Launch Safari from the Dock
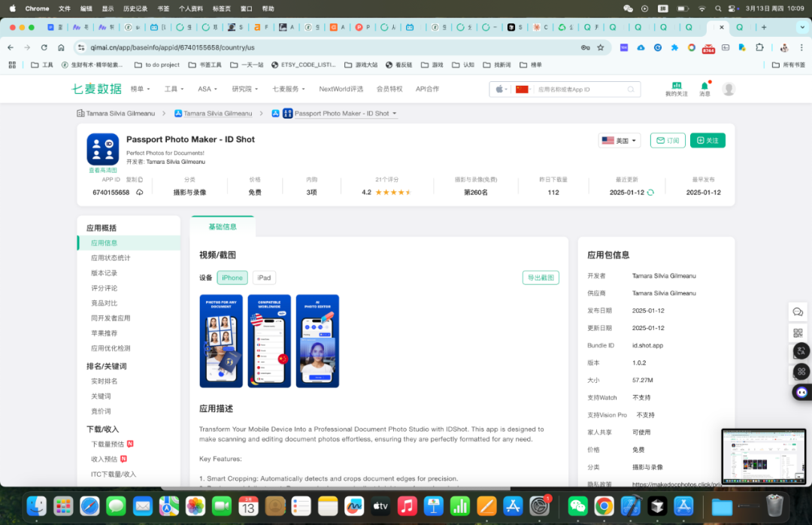This screenshot has width=812, height=525. (89, 506)
